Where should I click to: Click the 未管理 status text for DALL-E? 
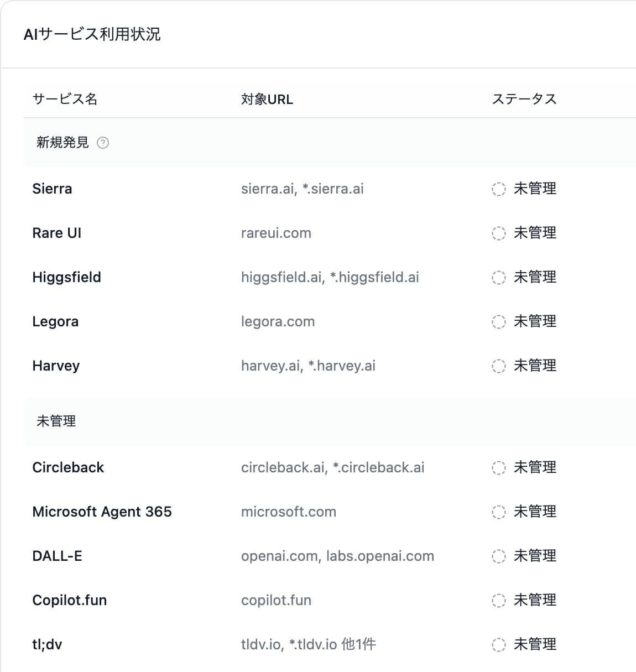click(x=535, y=556)
